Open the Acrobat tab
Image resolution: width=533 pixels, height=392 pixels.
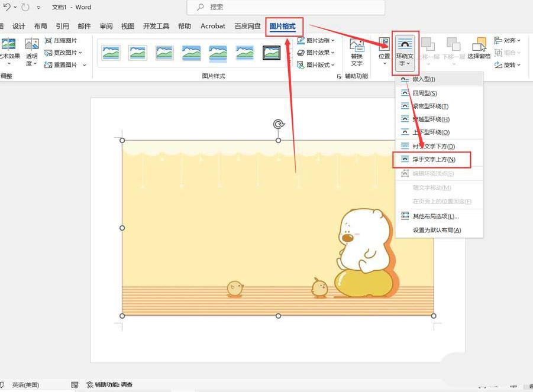[x=213, y=26]
